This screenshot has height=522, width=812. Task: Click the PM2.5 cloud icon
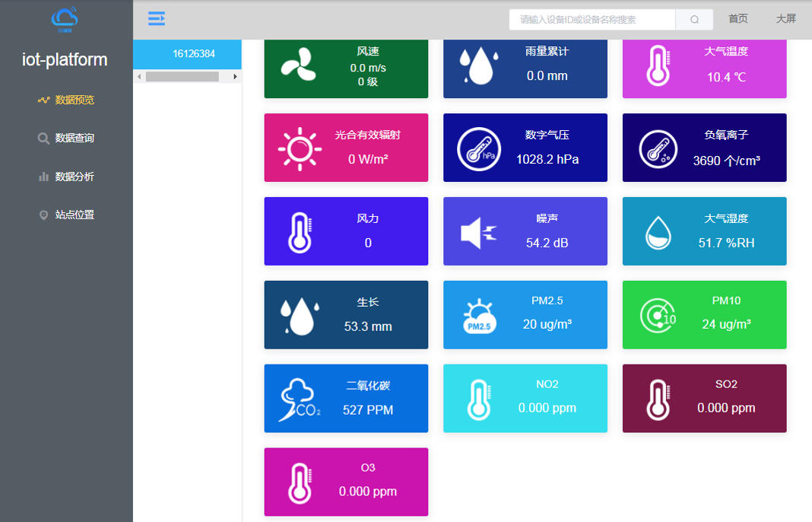[479, 317]
